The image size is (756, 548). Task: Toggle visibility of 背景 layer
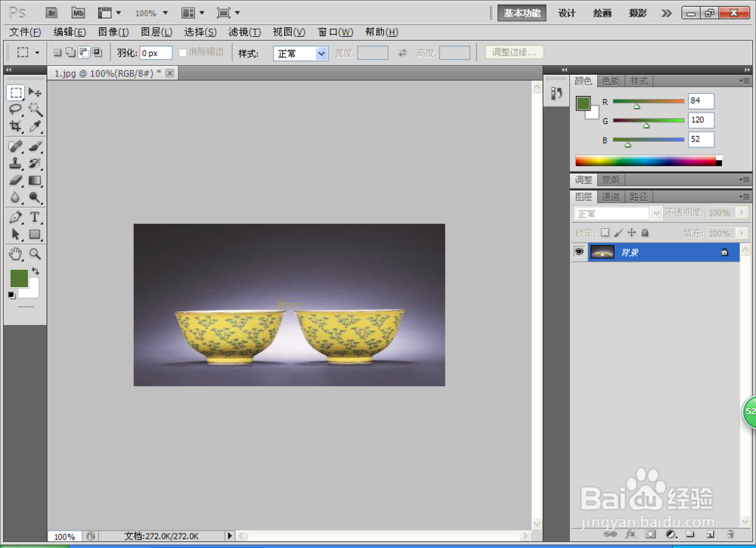pos(579,252)
